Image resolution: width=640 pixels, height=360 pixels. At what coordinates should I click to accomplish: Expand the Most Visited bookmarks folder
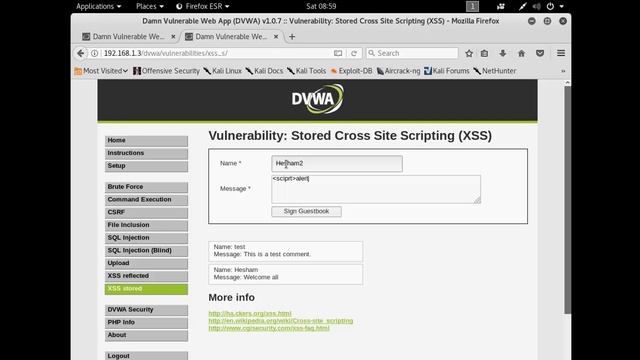coord(101,71)
